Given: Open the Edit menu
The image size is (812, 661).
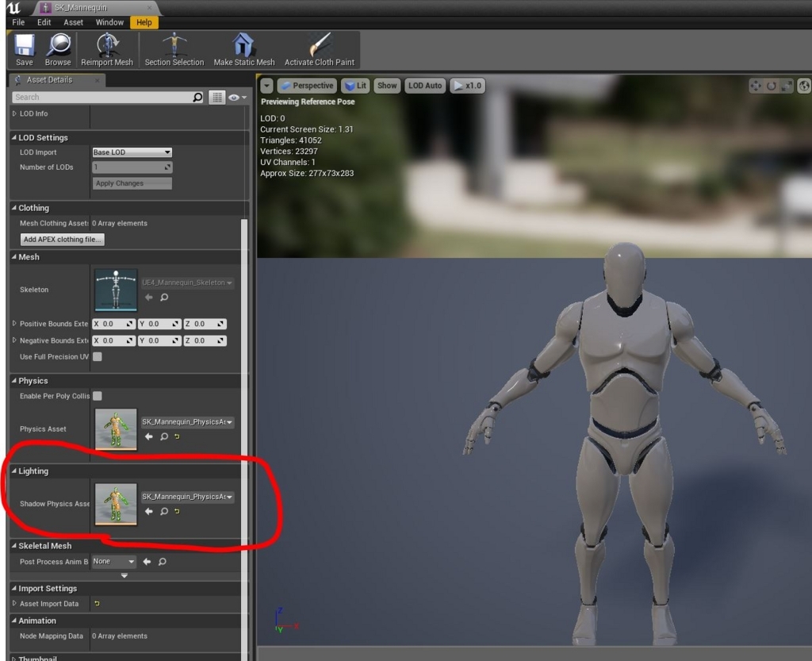Looking at the screenshot, I should click(44, 22).
